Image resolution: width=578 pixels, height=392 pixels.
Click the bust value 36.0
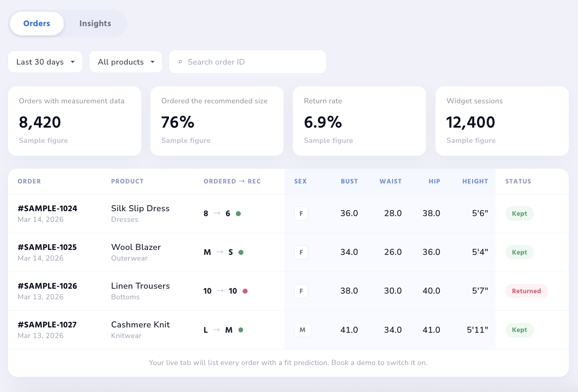[x=349, y=213]
